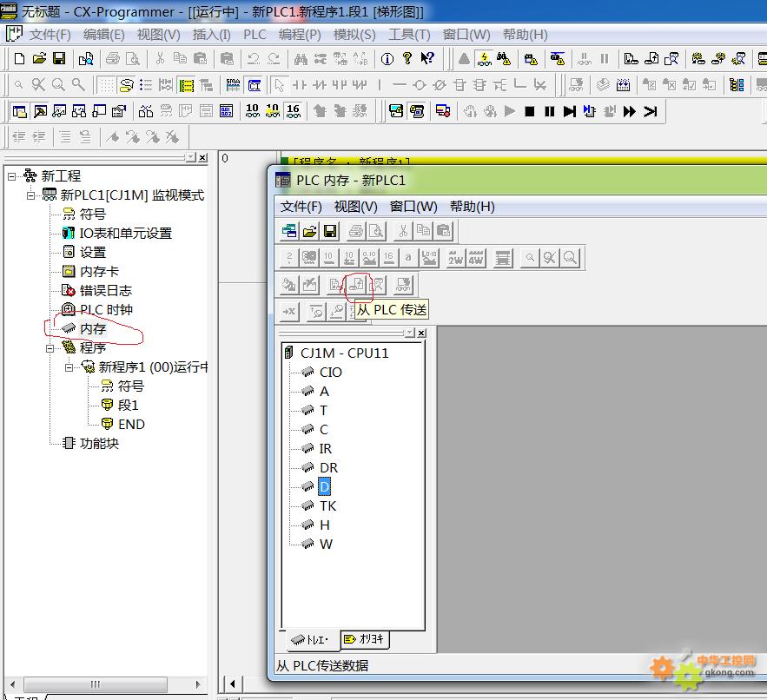Open 模拟(S) menu

pos(354,35)
